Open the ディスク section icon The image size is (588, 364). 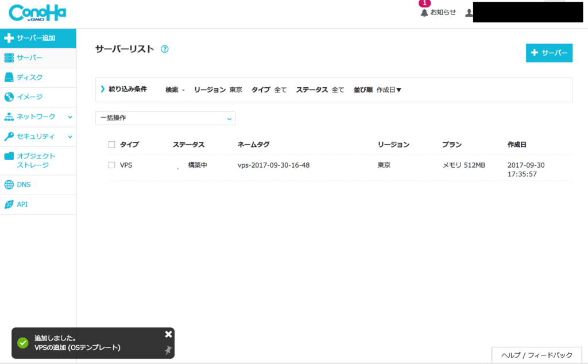click(9, 78)
